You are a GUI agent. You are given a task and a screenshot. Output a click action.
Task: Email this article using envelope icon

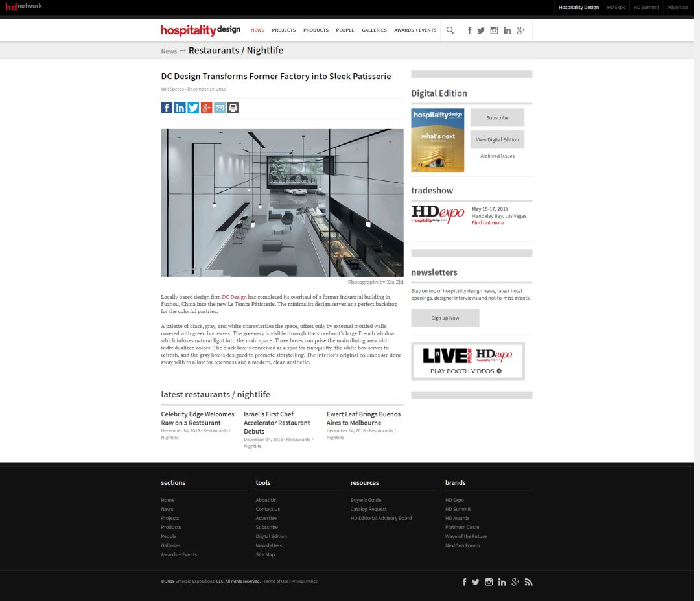(x=220, y=108)
